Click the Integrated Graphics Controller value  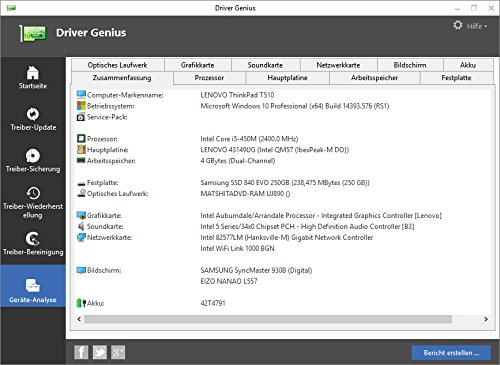point(321,216)
